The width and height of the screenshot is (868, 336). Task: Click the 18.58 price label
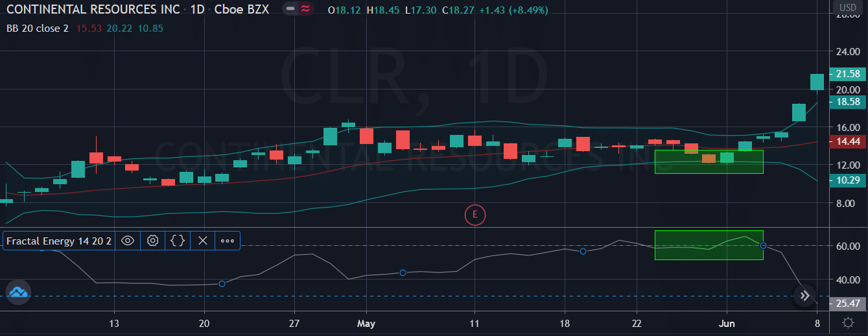click(x=848, y=102)
